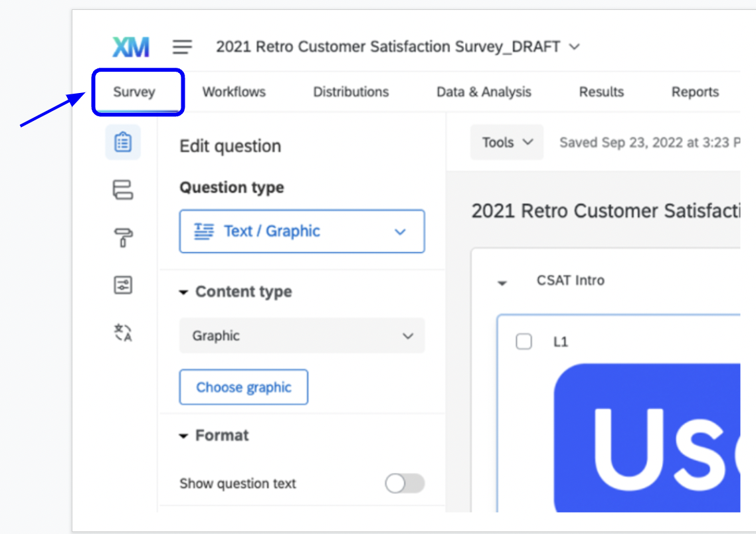This screenshot has width=756, height=534.
Task: Open Survey options settings icon
Action: click(124, 286)
